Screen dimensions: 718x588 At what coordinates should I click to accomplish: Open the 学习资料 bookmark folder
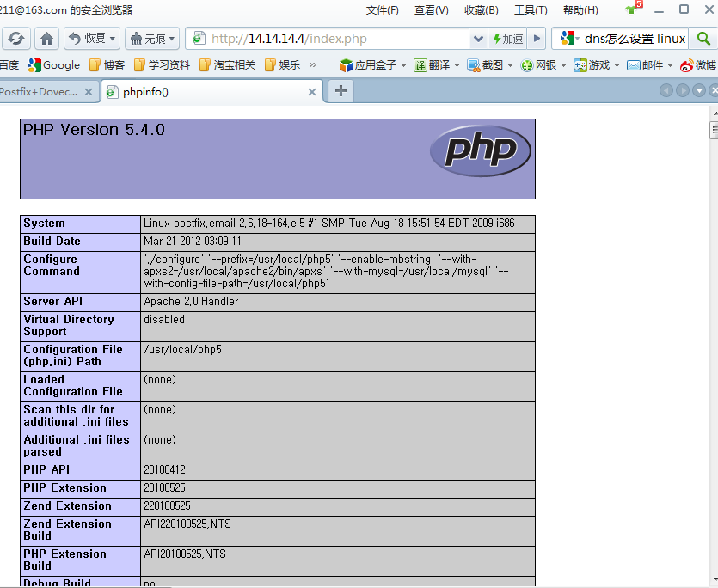(x=163, y=65)
